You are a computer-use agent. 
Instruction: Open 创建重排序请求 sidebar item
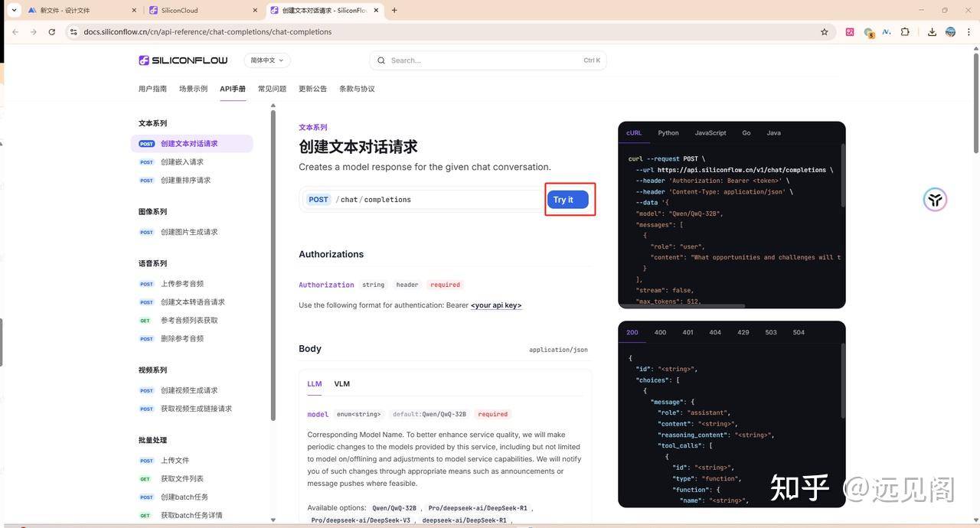pos(191,181)
